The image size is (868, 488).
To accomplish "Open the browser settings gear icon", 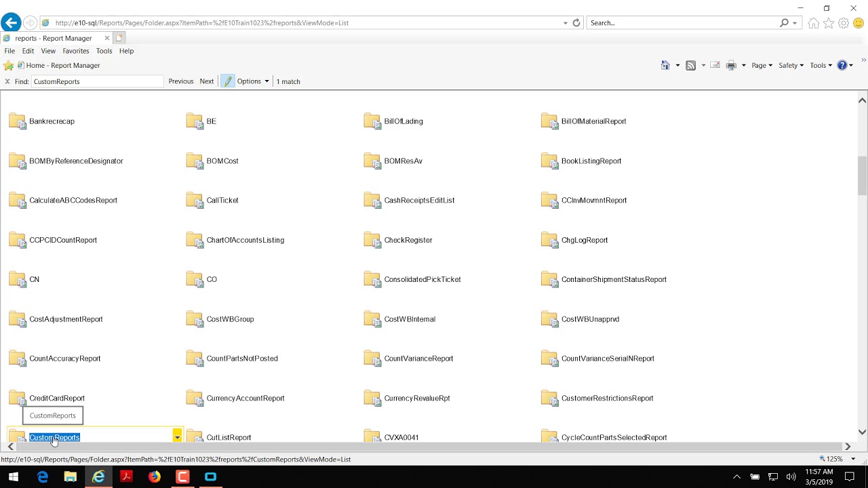I will [x=844, y=23].
